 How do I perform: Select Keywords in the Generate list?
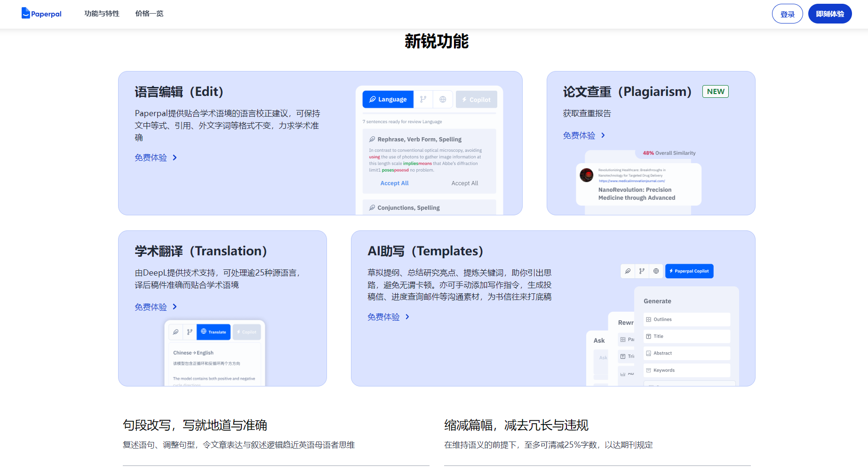pyautogui.click(x=687, y=370)
